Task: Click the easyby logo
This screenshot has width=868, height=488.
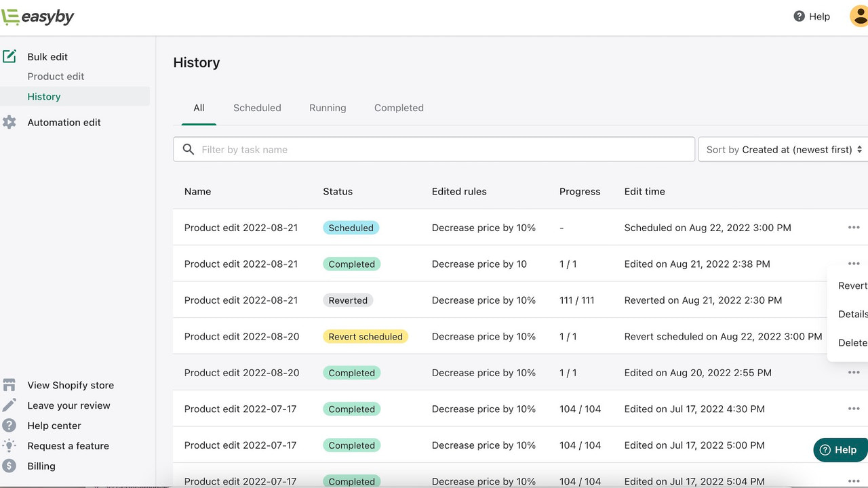Action: coord(38,16)
